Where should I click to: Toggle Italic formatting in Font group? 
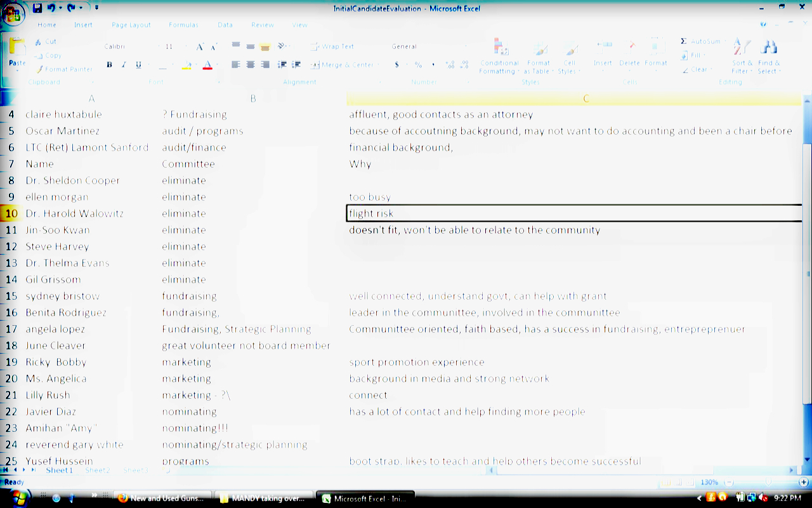tap(124, 65)
